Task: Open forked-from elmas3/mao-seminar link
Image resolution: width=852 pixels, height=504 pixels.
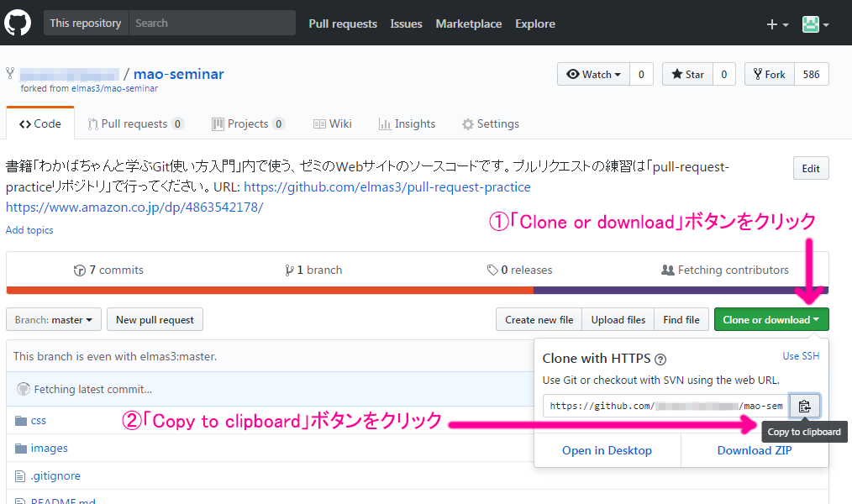Action: (114, 88)
